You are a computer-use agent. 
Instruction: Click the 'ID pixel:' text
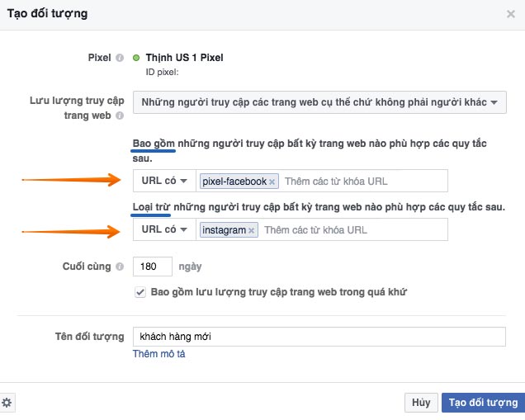click(x=162, y=73)
